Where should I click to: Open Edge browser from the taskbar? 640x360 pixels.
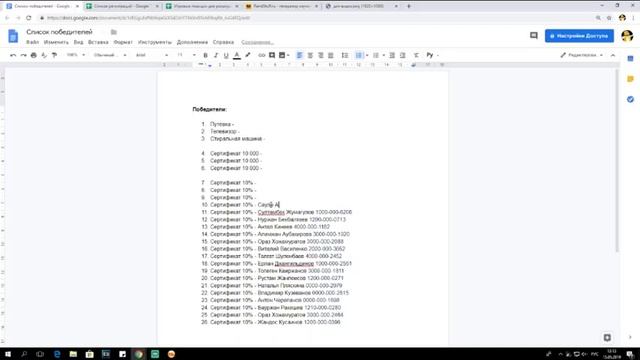(x=57, y=354)
